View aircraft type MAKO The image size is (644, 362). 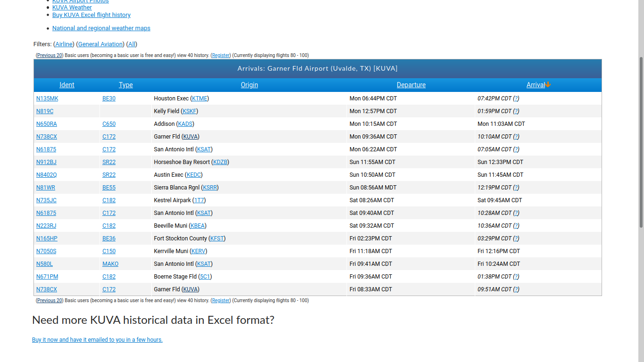coord(110,264)
